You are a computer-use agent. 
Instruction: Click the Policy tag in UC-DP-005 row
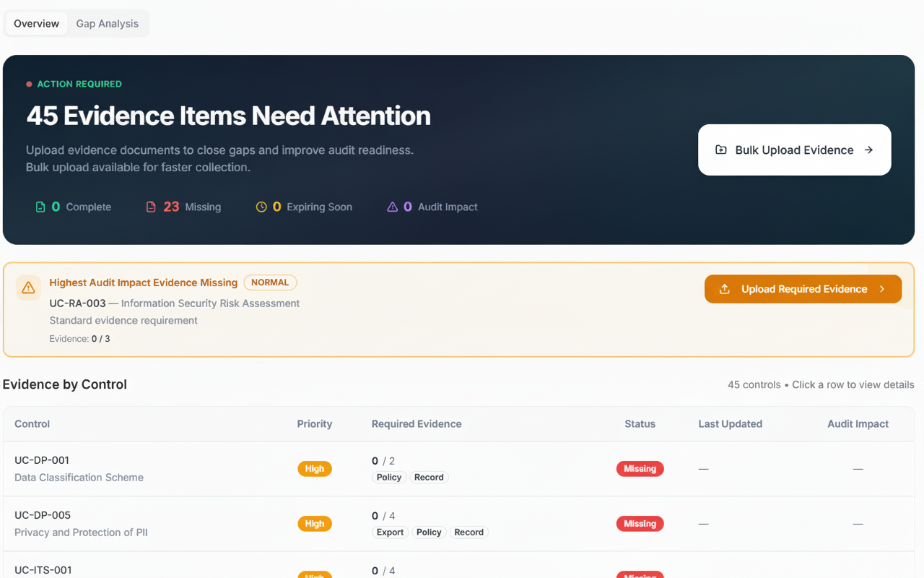pyautogui.click(x=429, y=532)
